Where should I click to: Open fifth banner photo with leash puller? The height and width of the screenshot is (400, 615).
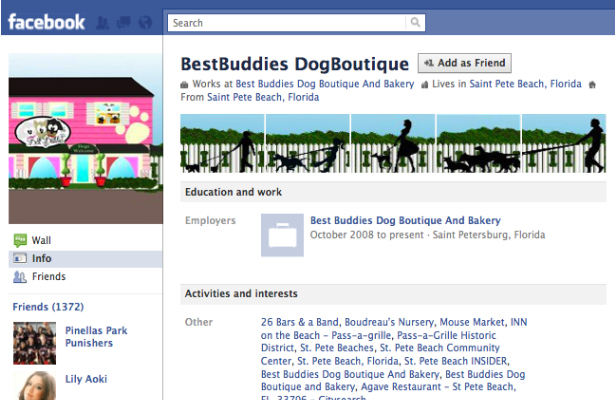coord(564,144)
